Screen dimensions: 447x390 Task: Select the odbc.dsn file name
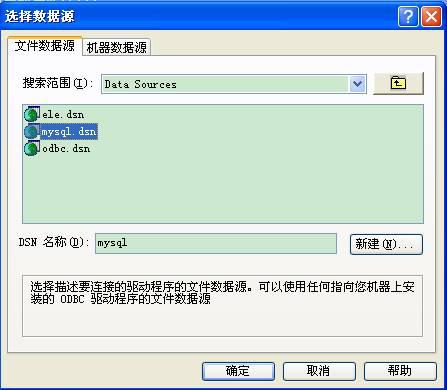point(66,149)
